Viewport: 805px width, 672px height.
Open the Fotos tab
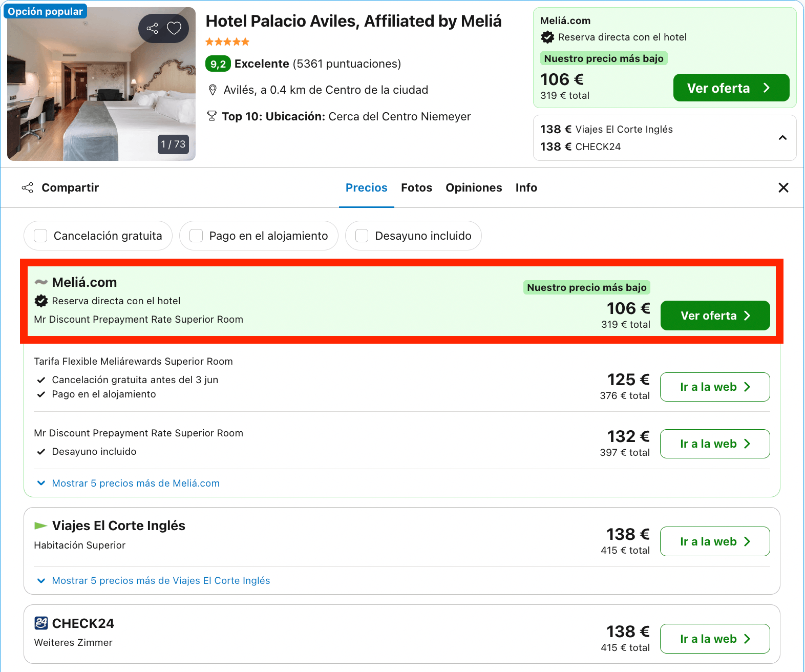[417, 187]
